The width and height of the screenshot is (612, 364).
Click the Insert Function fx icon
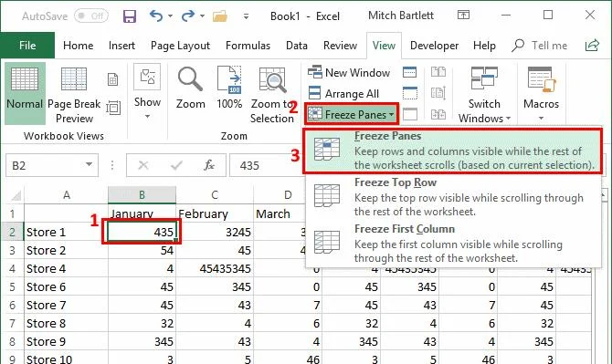click(209, 165)
